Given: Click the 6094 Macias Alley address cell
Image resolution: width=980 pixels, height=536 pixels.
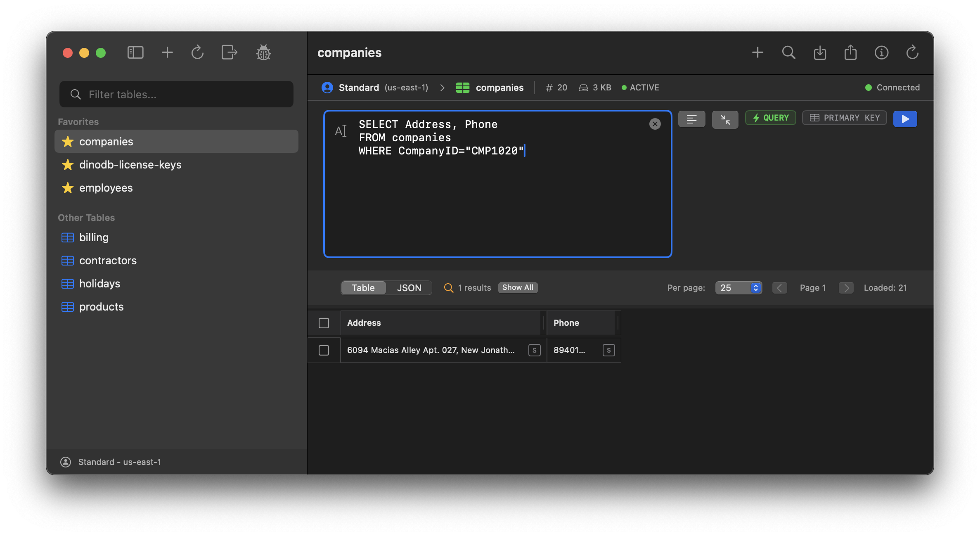Looking at the screenshot, I should coord(444,350).
